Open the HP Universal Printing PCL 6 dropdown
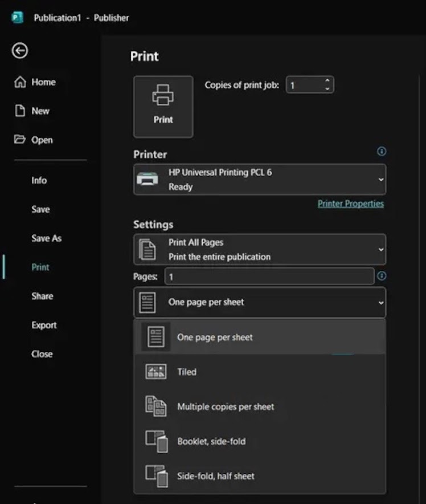 point(260,180)
